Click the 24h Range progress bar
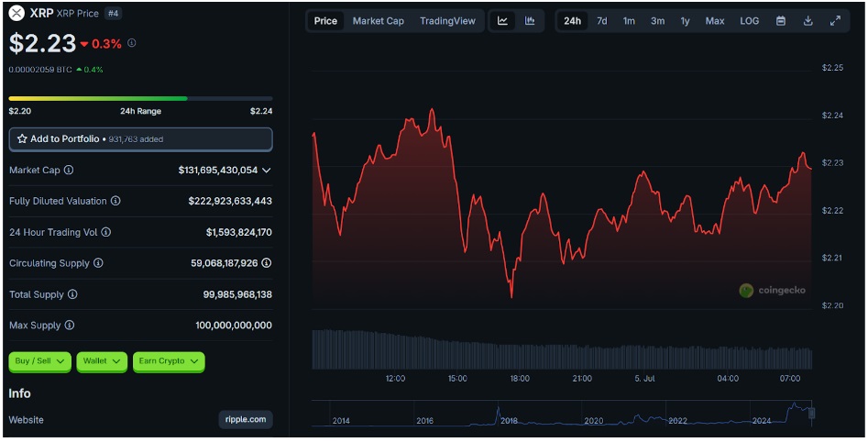The width and height of the screenshot is (868, 442). click(x=140, y=99)
